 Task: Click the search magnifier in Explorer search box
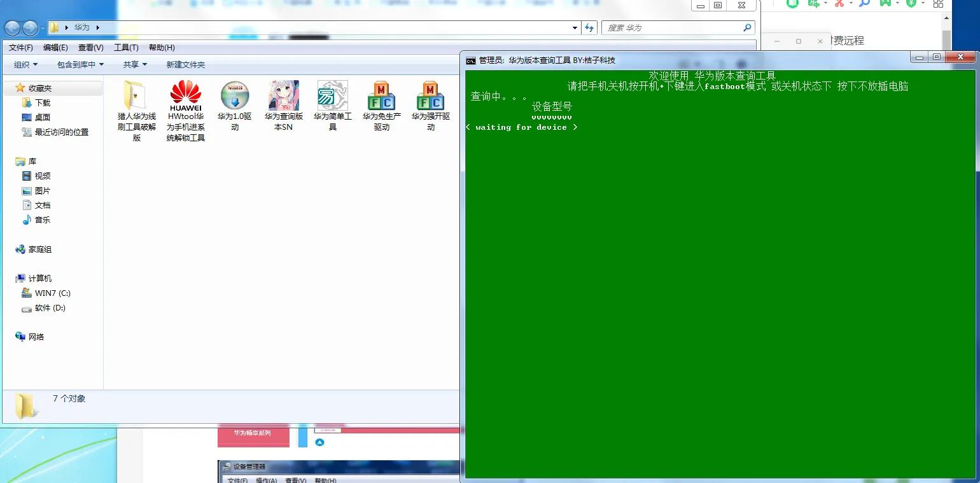747,28
